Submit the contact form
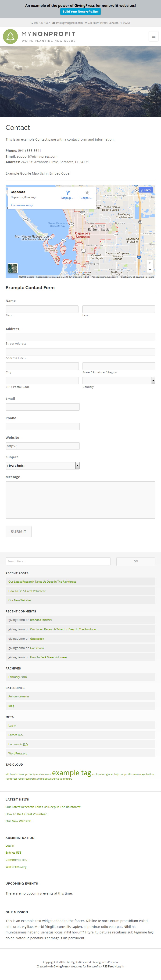 18,531
